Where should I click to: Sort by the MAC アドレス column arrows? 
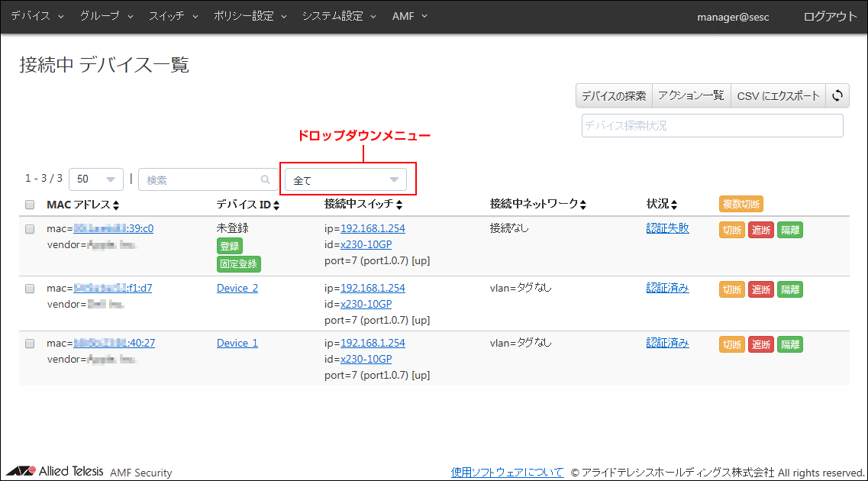(116, 205)
